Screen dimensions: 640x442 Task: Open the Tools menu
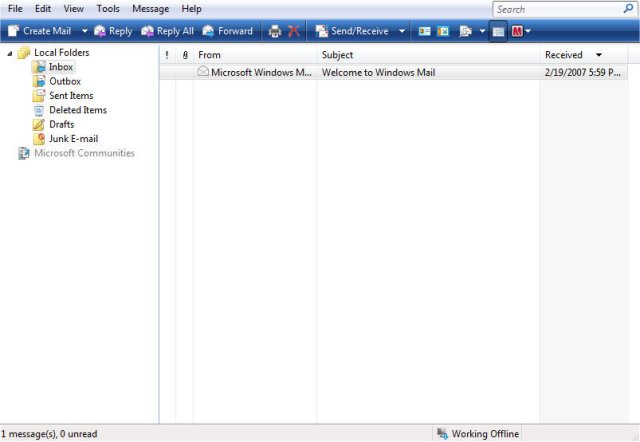point(108,9)
